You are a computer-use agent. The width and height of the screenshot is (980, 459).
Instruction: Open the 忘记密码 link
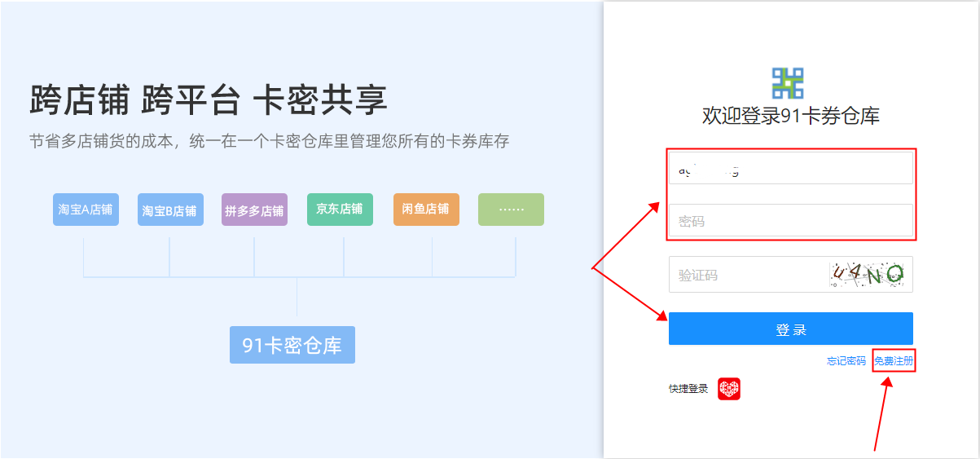point(846,360)
